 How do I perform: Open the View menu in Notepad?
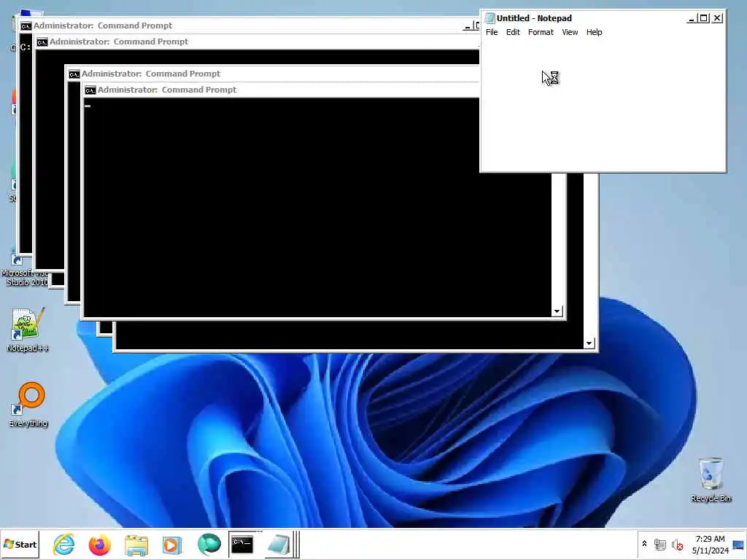coord(570,32)
